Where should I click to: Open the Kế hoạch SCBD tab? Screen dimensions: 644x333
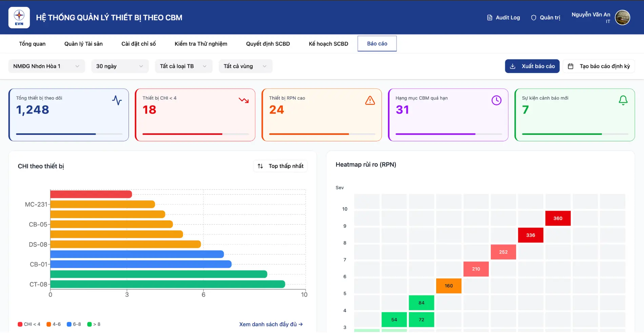point(328,44)
